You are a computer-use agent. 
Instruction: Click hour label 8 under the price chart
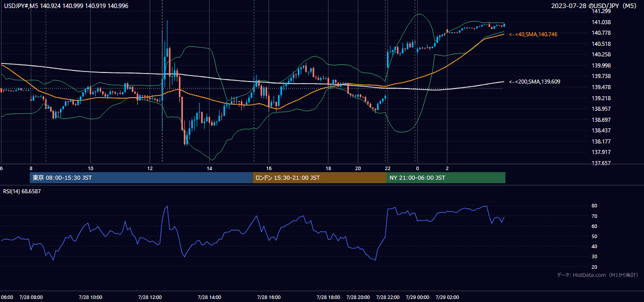31,168
